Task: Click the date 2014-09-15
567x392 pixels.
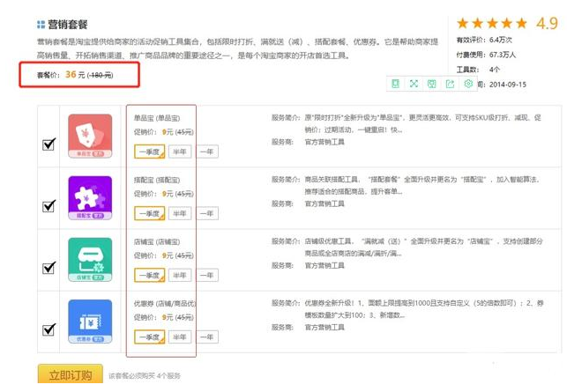Action: (508, 85)
